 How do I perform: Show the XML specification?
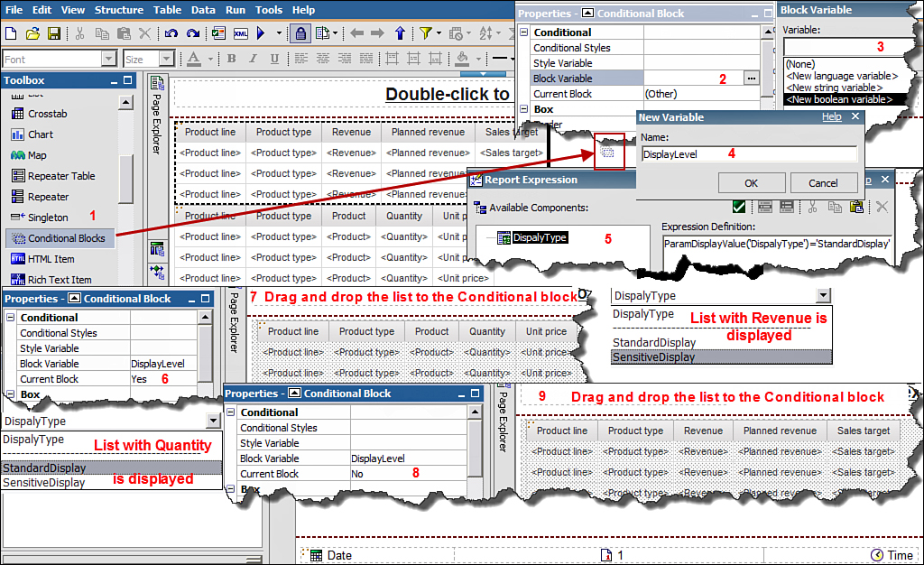point(240,33)
